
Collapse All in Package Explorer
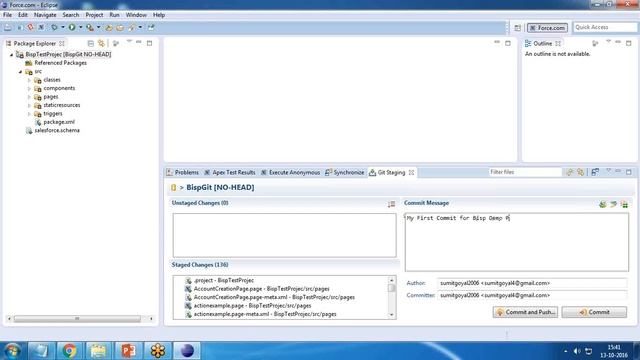pos(91,43)
